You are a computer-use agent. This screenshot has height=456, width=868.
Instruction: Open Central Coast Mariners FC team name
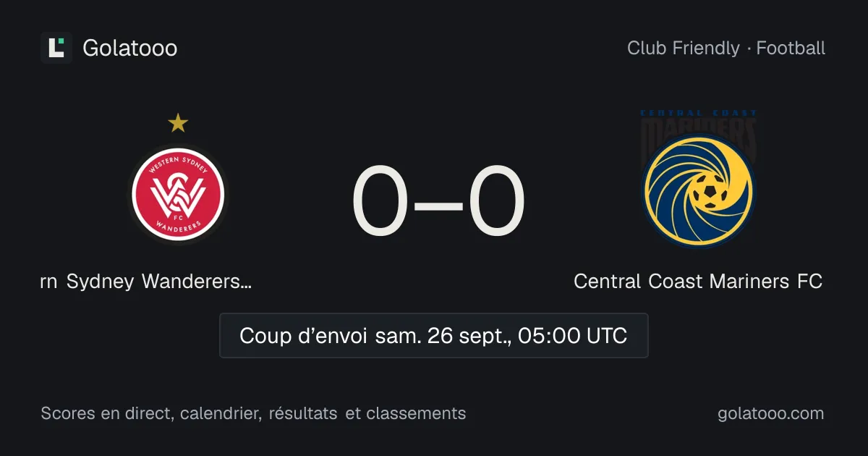(698, 281)
